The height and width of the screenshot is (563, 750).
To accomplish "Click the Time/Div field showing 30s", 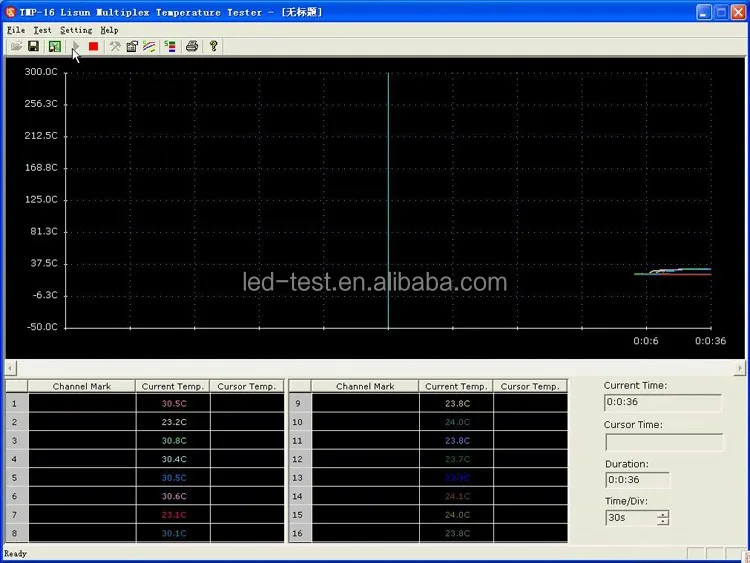I will pyautogui.click(x=632, y=518).
